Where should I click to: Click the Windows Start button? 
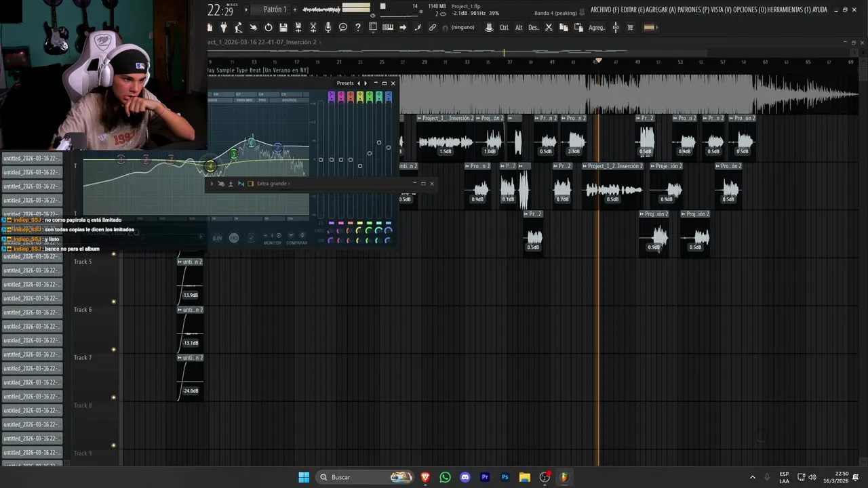pyautogui.click(x=304, y=477)
